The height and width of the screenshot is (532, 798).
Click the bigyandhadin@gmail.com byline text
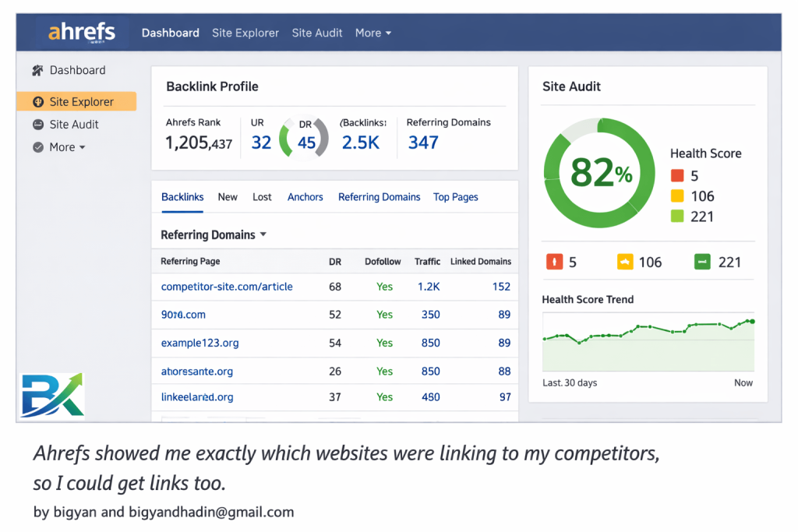pyautogui.click(x=211, y=512)
